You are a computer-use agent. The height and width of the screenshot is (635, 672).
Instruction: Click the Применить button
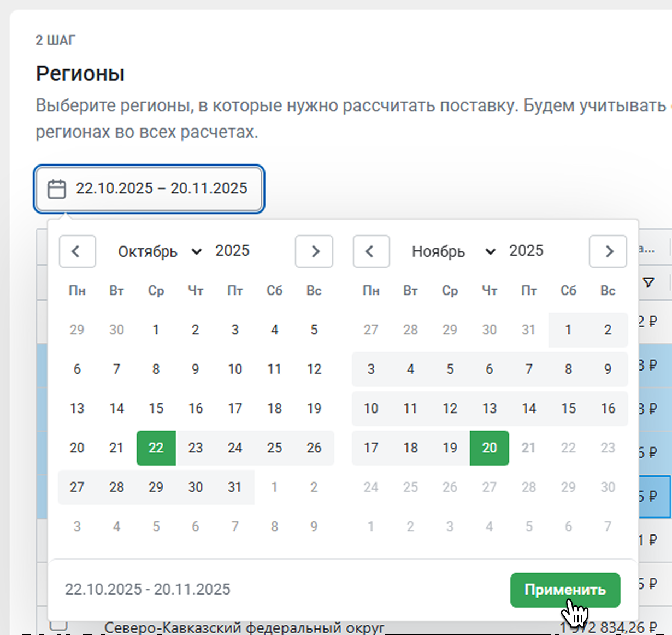565,590
